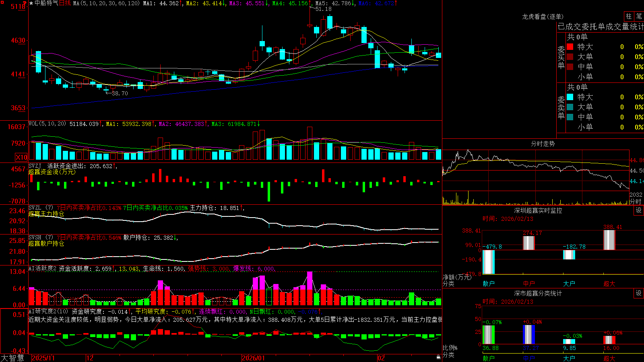Image resolution: width=644 pixels, height=362 pixels.
Task: Click the 38.70 low price annotation
Action: [x=120, y=93]
